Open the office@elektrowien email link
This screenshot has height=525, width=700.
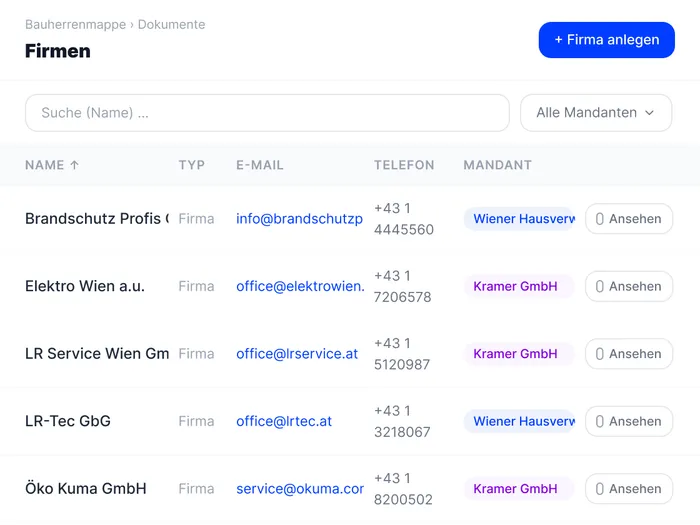tap(300, 286)
